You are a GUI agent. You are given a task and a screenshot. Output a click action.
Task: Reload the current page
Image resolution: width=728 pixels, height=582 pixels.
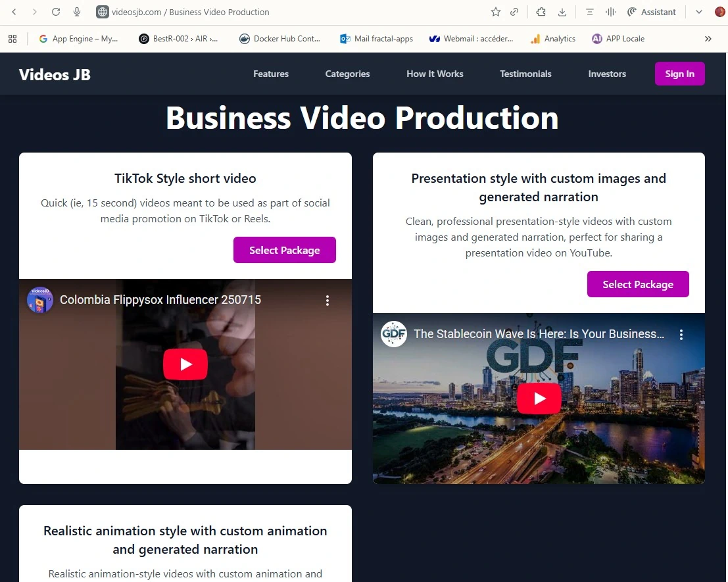click(56, 12)
